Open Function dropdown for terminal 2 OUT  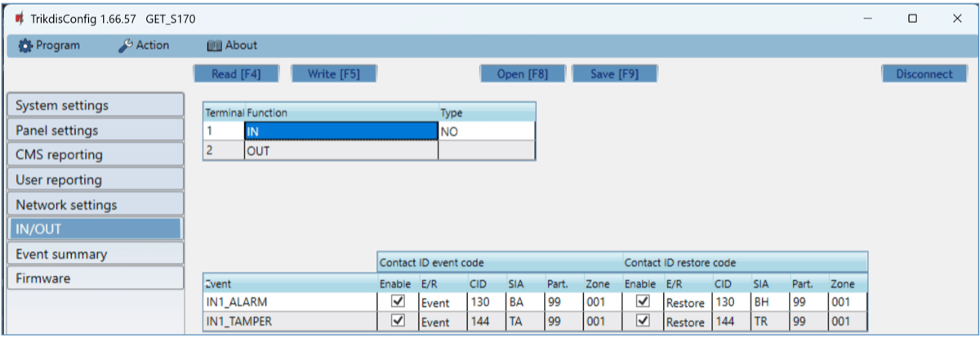[x=341, y=150]
